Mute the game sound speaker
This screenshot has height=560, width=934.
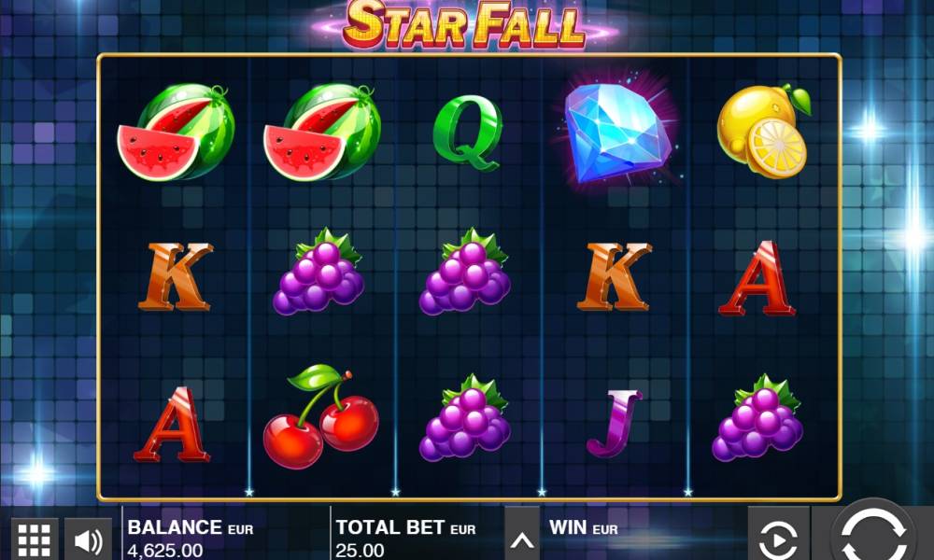tap(88, 539)
